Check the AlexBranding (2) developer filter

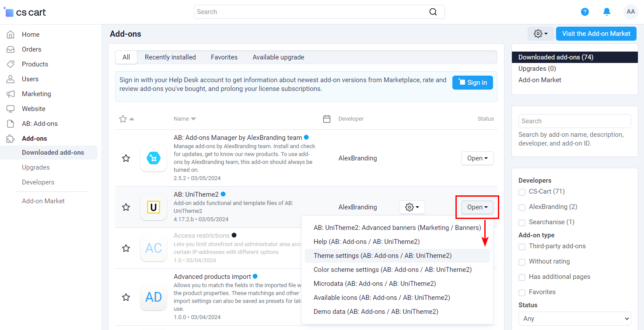click(521, 207)
